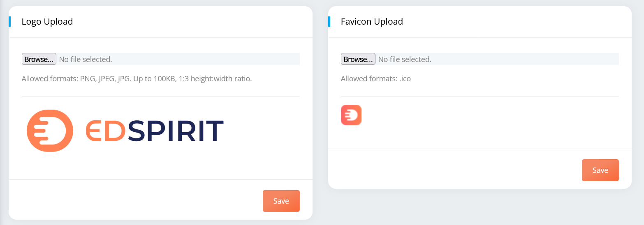Click the logo 'No file selected.' field
This screenshot has width=644, height=225.
(86, 59)
